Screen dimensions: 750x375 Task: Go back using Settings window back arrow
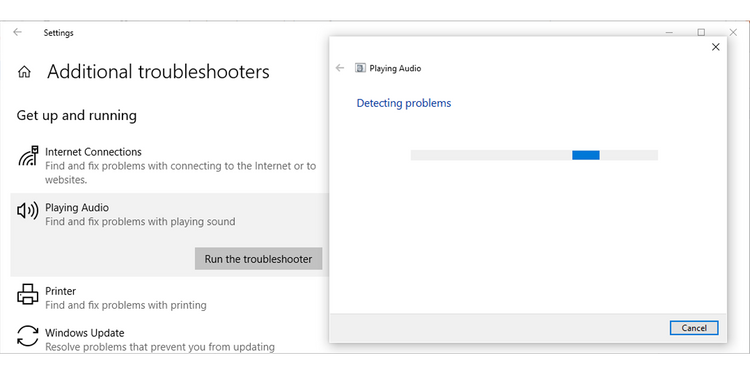[18, 33]
